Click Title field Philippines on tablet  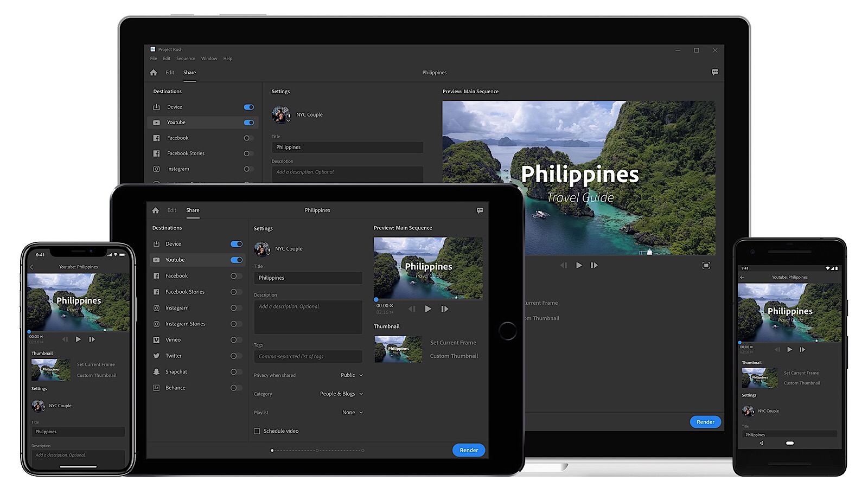[x=308, y=278]
